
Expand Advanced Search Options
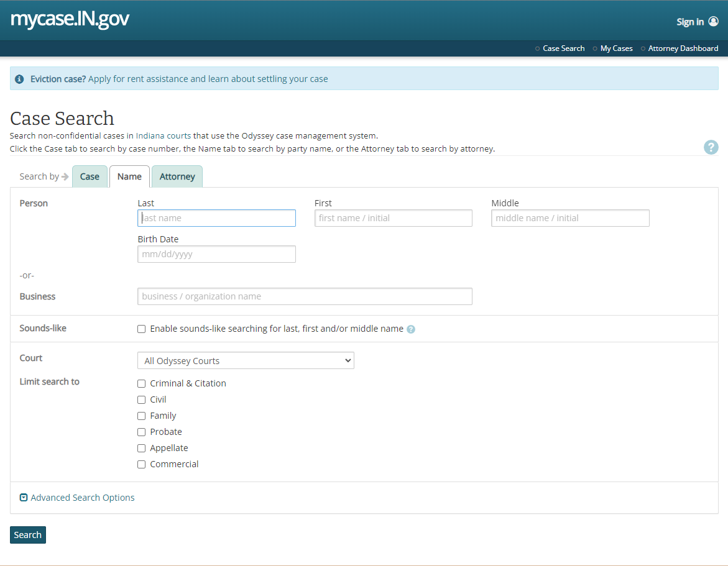coord(82,497)
